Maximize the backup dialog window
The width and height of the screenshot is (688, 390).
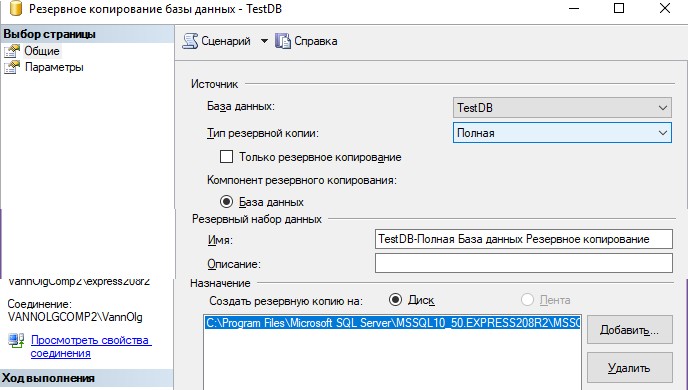[619, 8]
